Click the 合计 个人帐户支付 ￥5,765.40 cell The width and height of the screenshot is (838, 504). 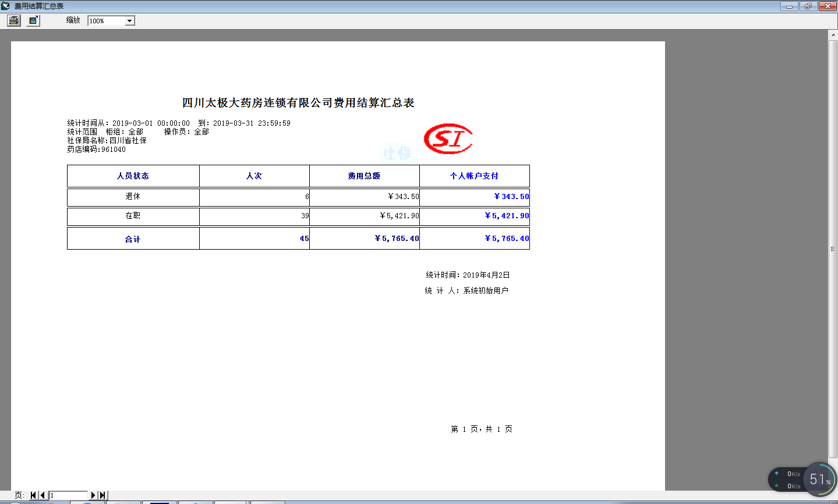click(475, 239)
